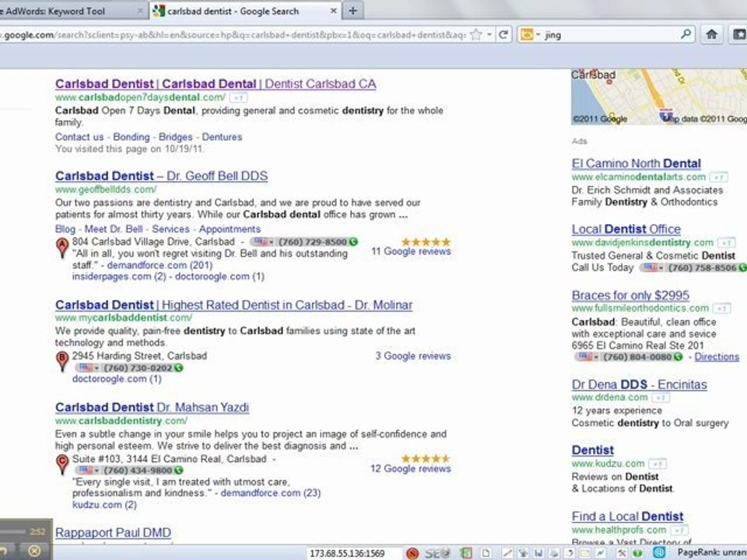The height and width of the screenshot is (560, 747).
Task: Open flag dropdown beside (760) 758-8506
Action: click(652, 268)
